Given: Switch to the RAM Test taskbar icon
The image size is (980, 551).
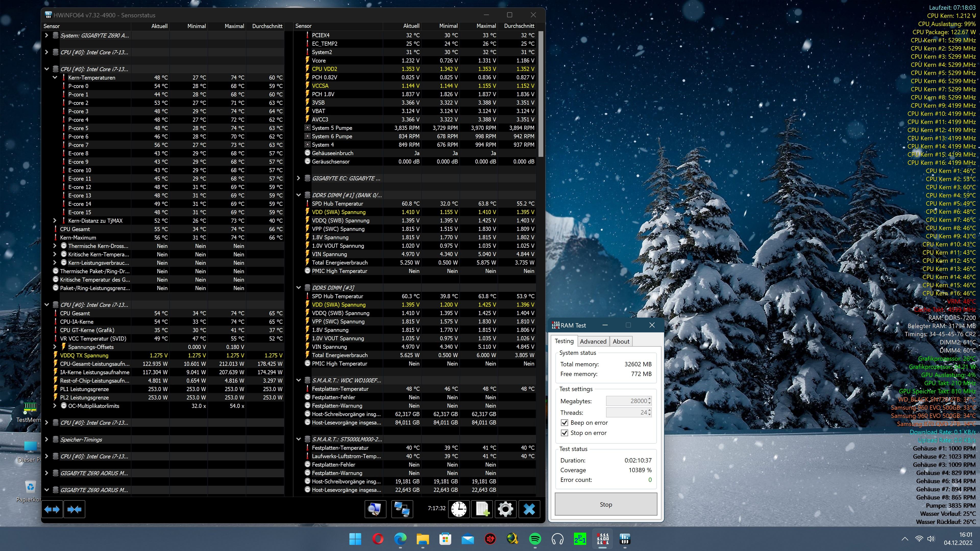Looking at the screenshot, I should 602,539.
